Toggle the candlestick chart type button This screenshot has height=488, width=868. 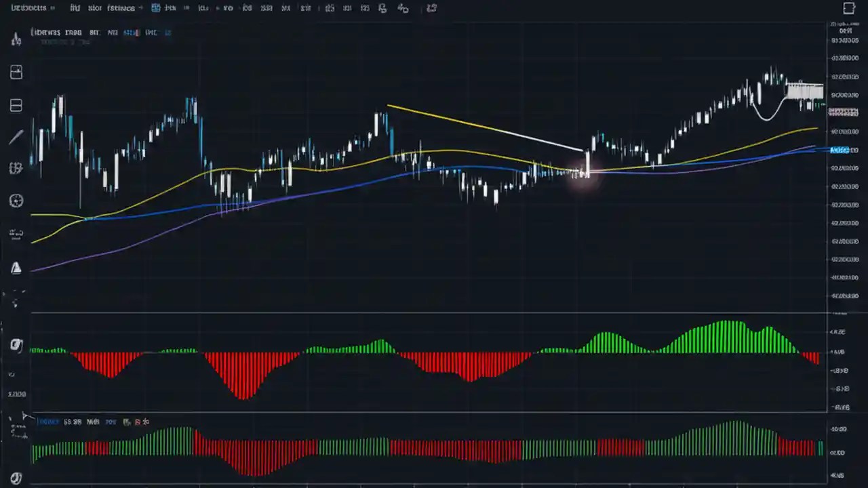(156, 7)
